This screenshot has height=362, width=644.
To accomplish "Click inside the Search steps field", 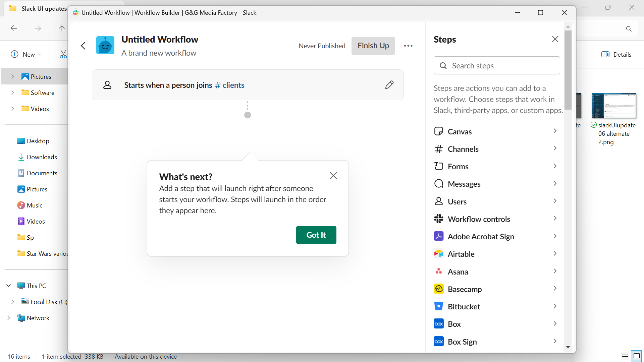I will [x=496, y=65].
